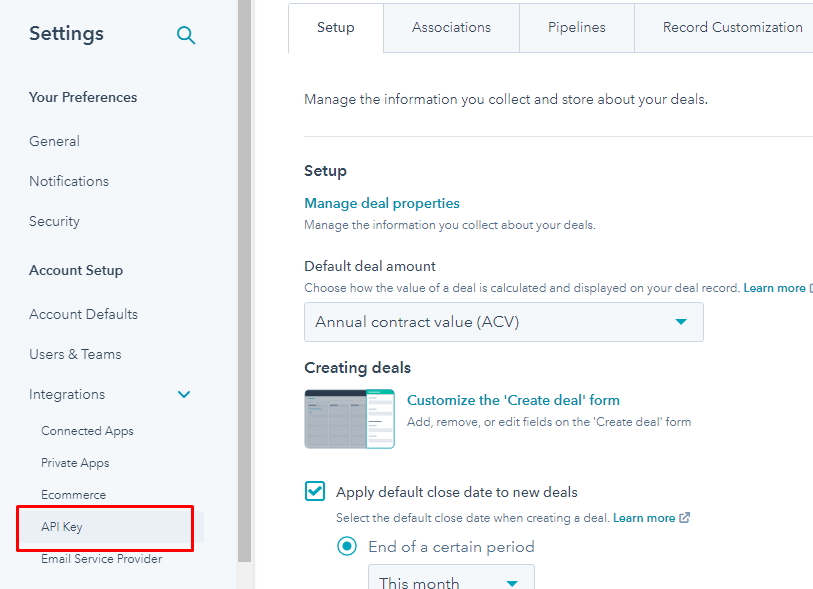813x589 pixels.
Task: Go to Users & Teams settings
Action: coord(75,354)
